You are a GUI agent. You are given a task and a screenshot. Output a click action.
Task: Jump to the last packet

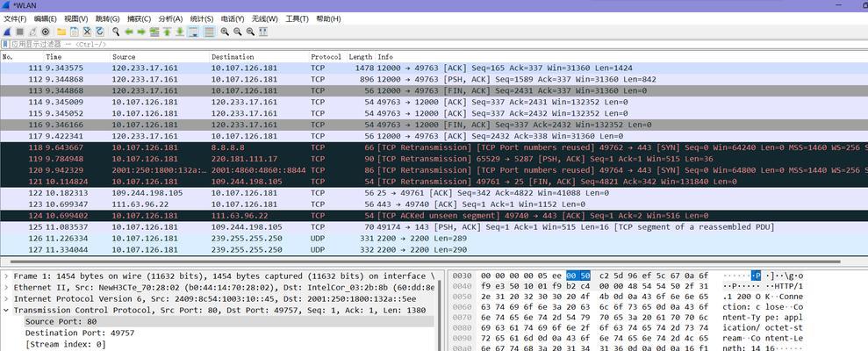tap(180, 32)
